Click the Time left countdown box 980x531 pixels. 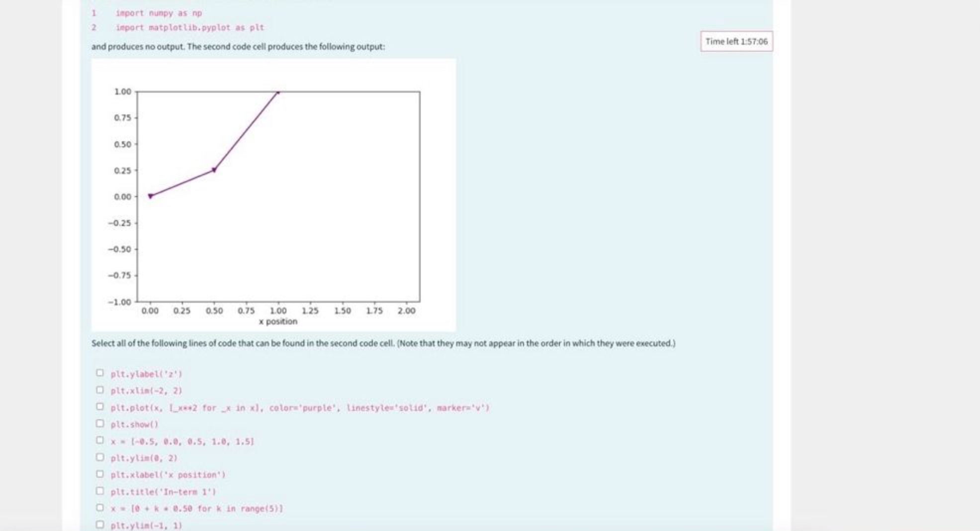pyautogui.click(x=736, y=41)
